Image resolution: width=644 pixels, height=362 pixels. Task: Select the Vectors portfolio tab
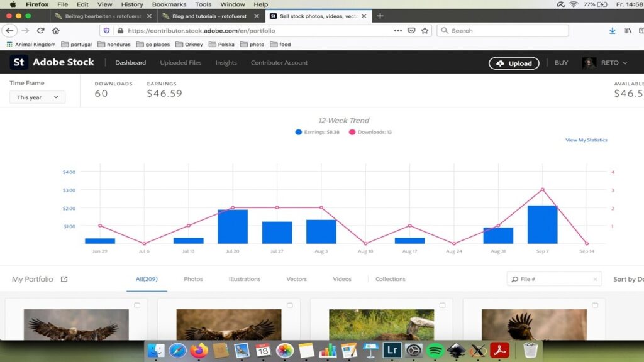click(296, 279)
